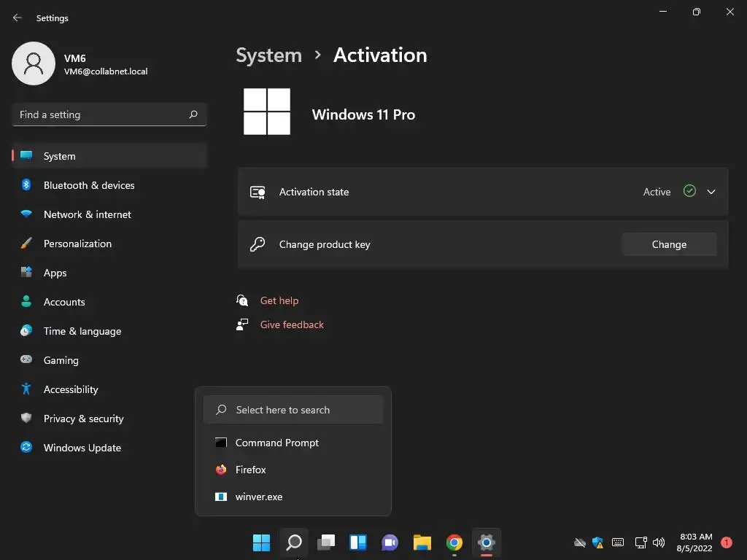Click the Get help chat icon

[242, 300]
